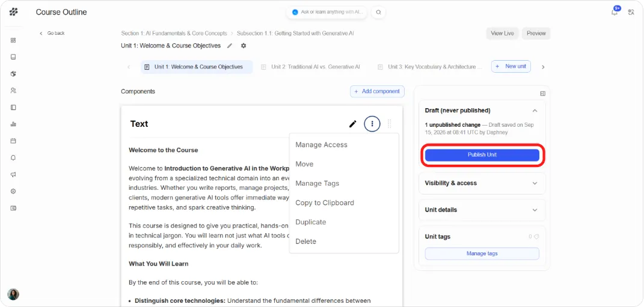
Task: Click the user avatar at bottom left
Action: coord(13,294)
